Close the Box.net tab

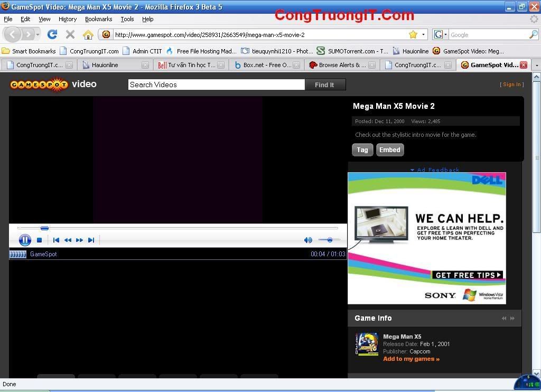pos(296,65)
